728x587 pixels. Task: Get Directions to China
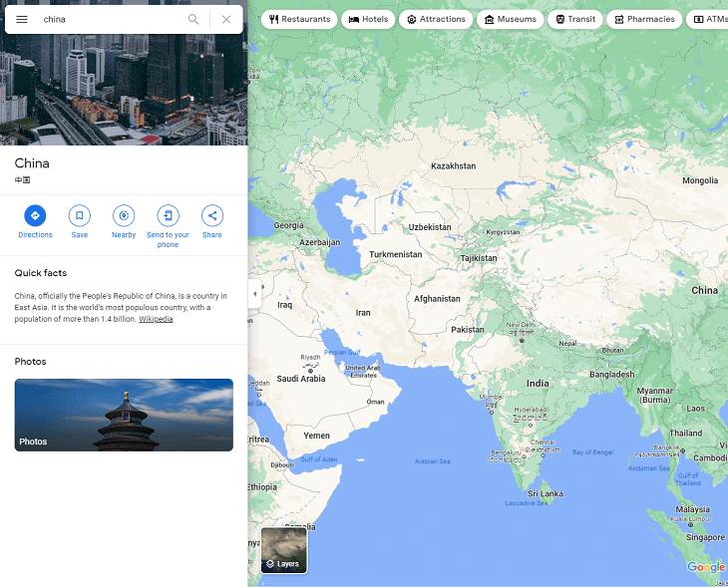click(x=35, y=222)
